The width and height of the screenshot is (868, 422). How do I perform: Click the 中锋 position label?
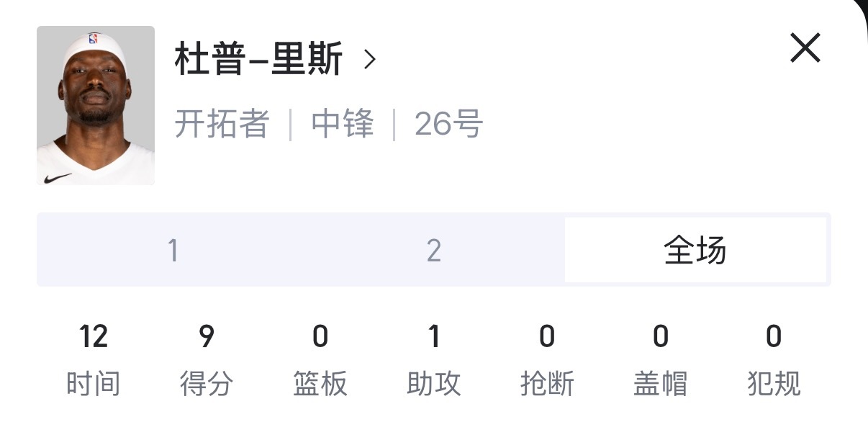tap(343, 125)
